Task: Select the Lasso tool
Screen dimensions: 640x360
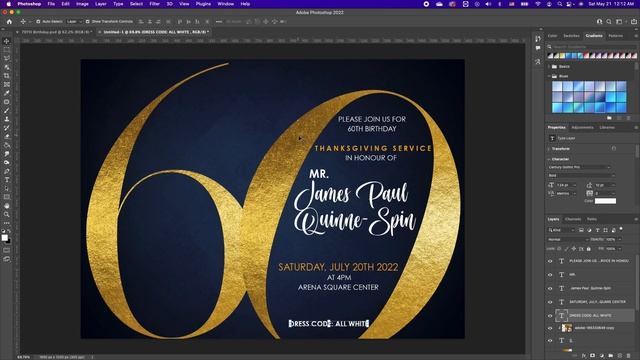Action: point(7,58)
